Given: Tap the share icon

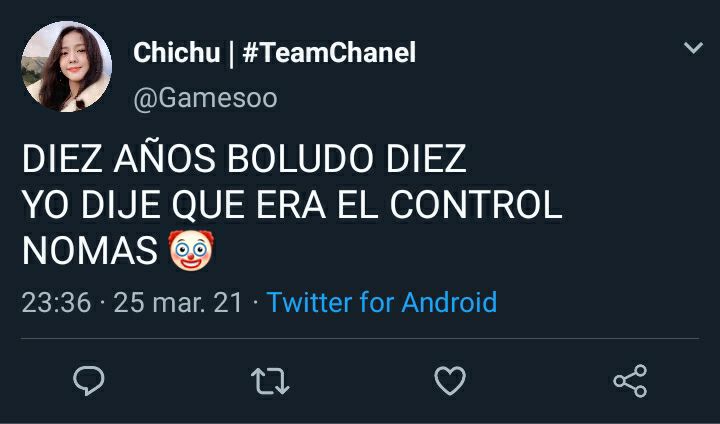Looking at the screenshot, I should pos(630,381).
